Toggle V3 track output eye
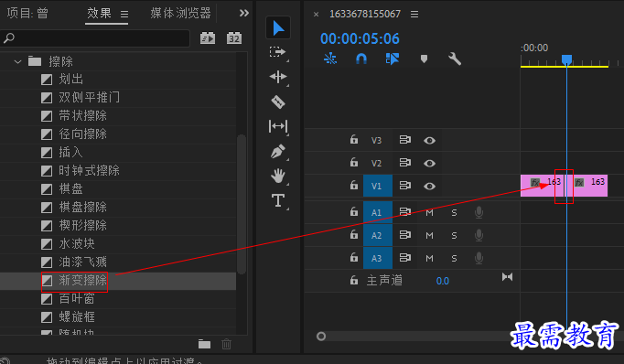 pos(429,141)
